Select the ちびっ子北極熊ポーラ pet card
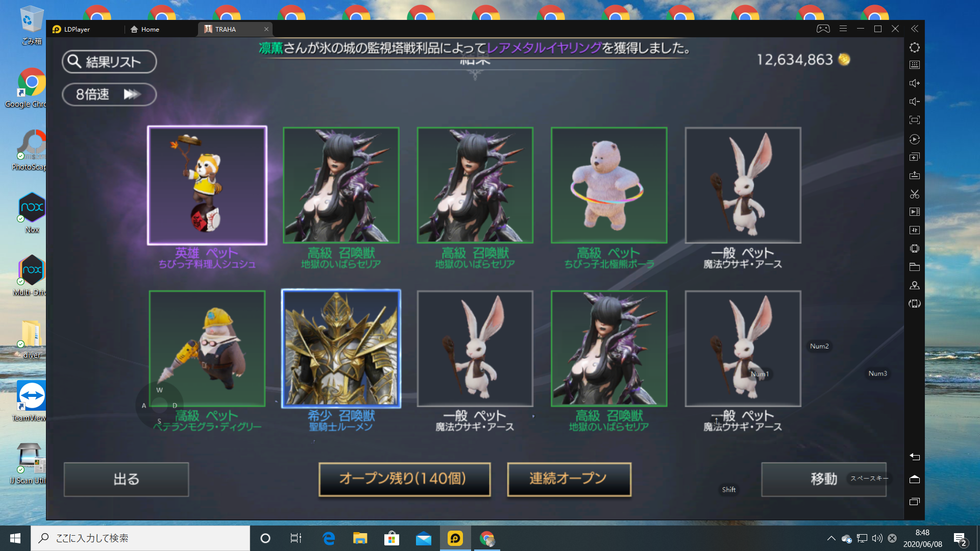This screenshot has height=551, width=980. coord(609,186)
